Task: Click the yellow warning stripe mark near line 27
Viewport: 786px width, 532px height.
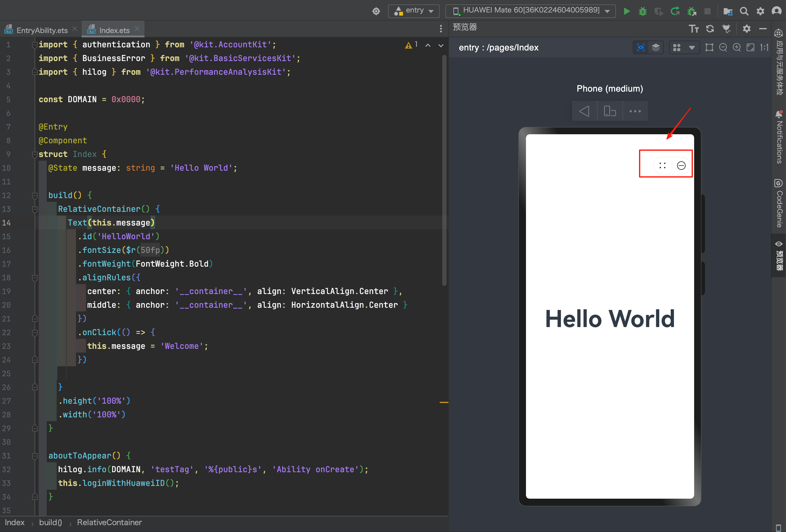Action: 444,402
